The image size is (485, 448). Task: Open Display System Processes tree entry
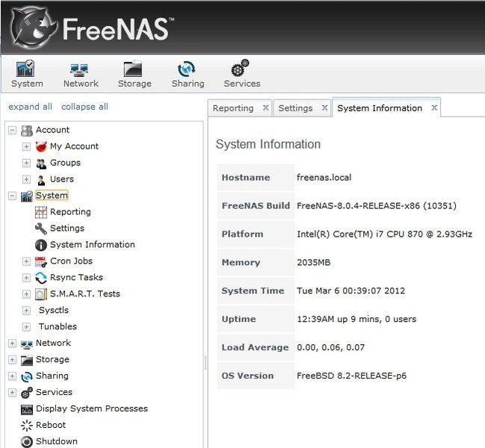click(x=92, y=408)
